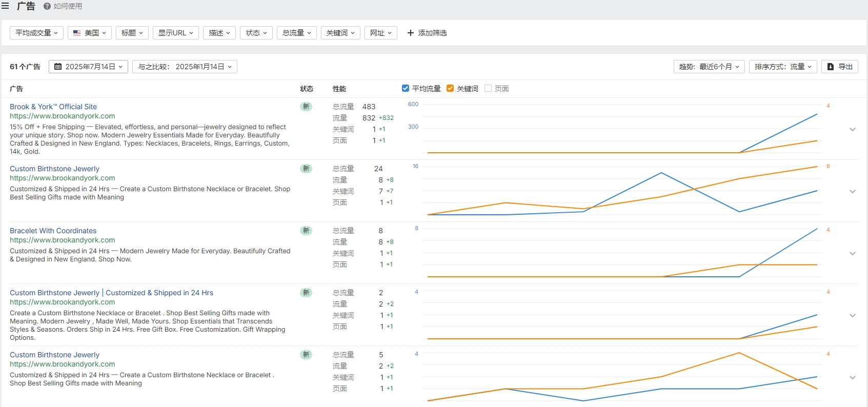The height and width of the screenshot is (407, 868).
Task: Open the hamburger menu icon
Action: [5, 6]
